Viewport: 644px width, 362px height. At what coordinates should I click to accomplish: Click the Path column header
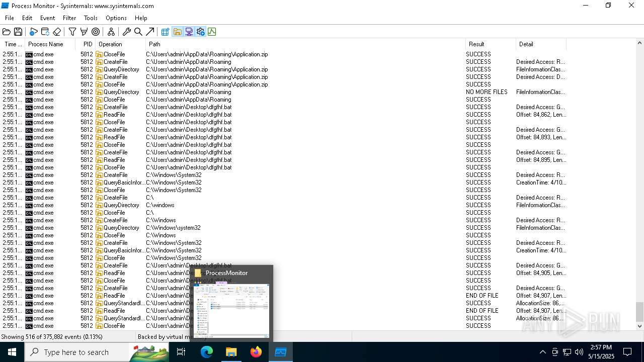305,44
